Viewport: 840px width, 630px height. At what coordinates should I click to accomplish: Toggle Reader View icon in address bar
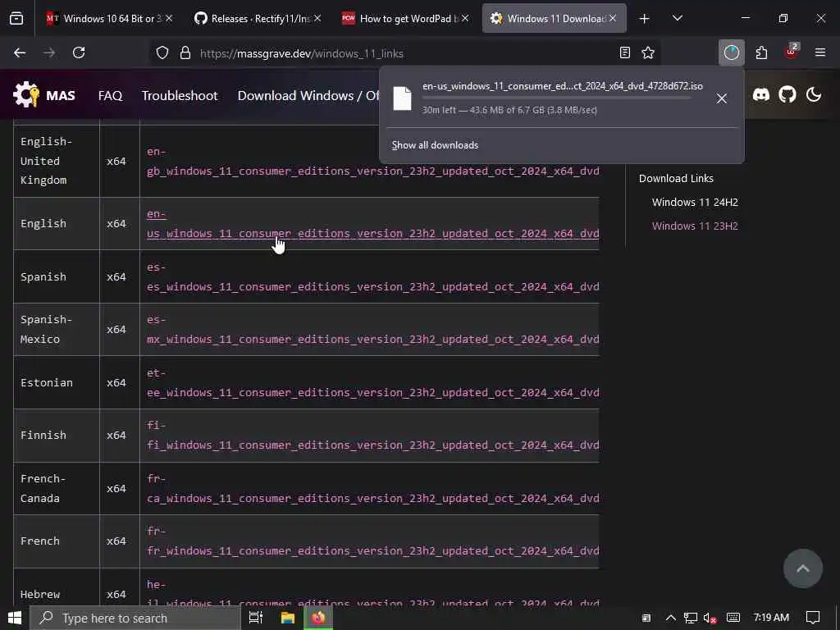click(624, 52)
